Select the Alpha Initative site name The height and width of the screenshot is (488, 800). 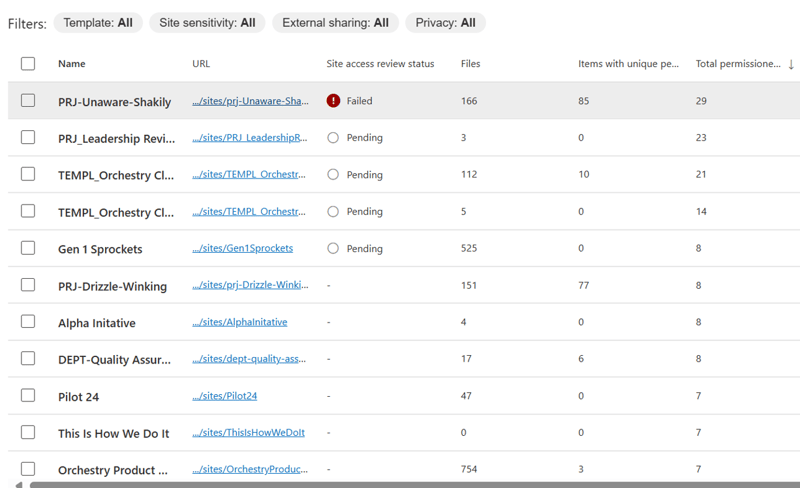coord(96,323)
